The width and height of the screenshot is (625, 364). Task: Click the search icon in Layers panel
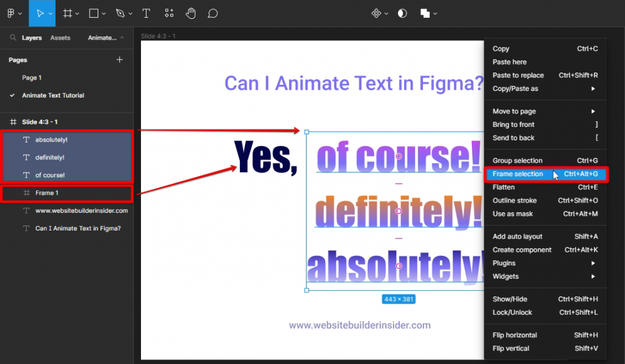pyautogui.click(x=13, y=37)
